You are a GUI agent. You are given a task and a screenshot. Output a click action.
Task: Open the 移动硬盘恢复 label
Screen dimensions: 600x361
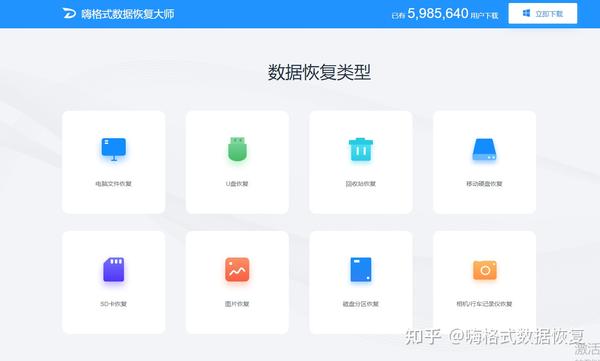coord(484,184)
